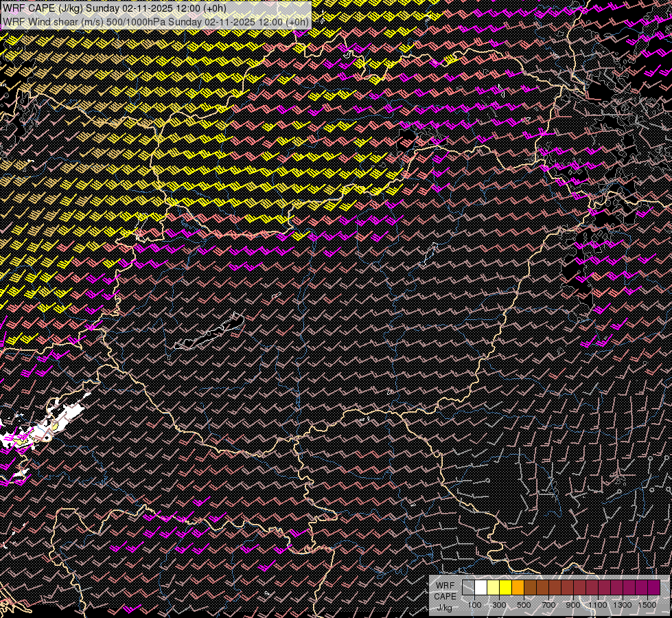Click the '1100' legend label

point(597,605)
